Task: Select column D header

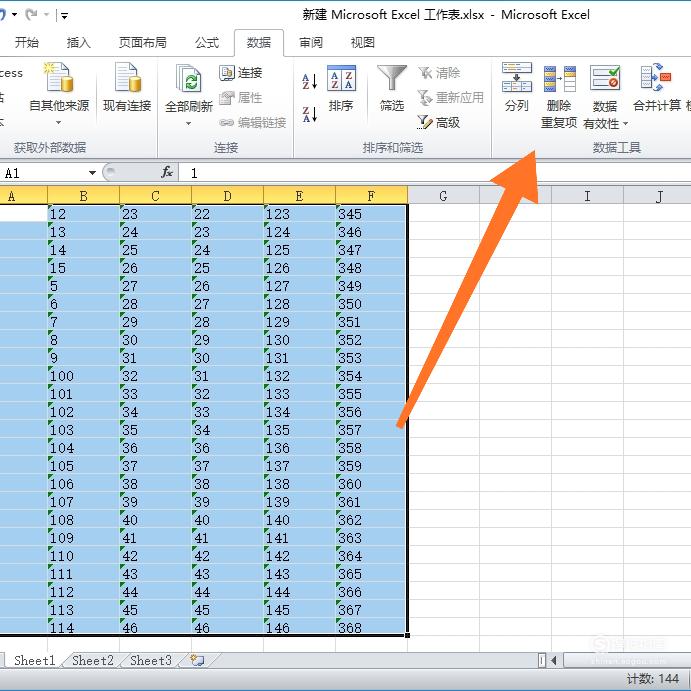Action: (x=227, y=196)
